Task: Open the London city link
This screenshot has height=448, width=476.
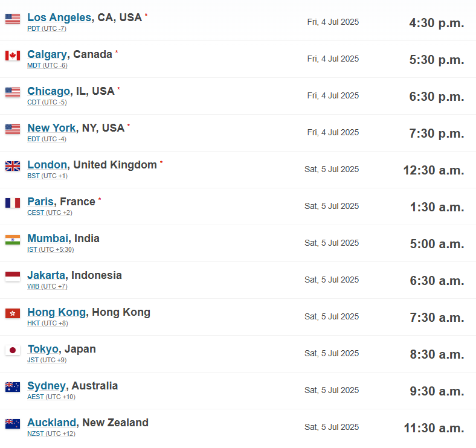Action: (47, 165)
